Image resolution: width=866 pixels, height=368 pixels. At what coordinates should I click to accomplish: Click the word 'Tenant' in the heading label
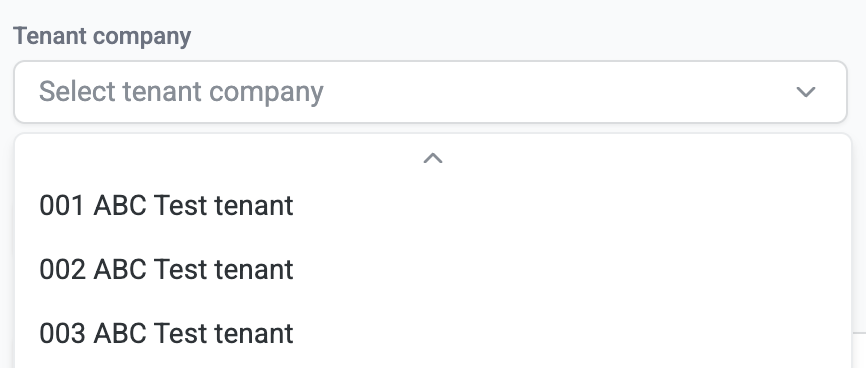50,36
